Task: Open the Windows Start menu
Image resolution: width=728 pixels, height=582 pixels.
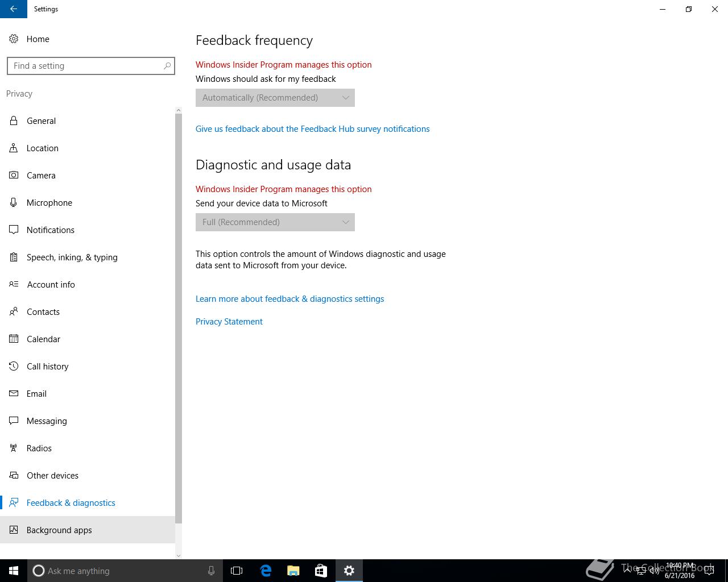Action: pos(14,571)
